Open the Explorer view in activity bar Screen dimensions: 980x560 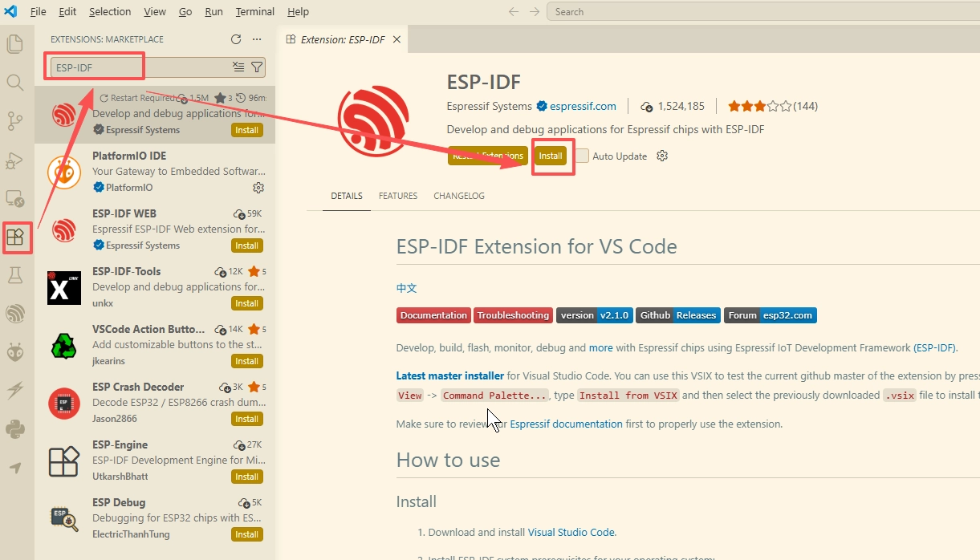[15, 44]
